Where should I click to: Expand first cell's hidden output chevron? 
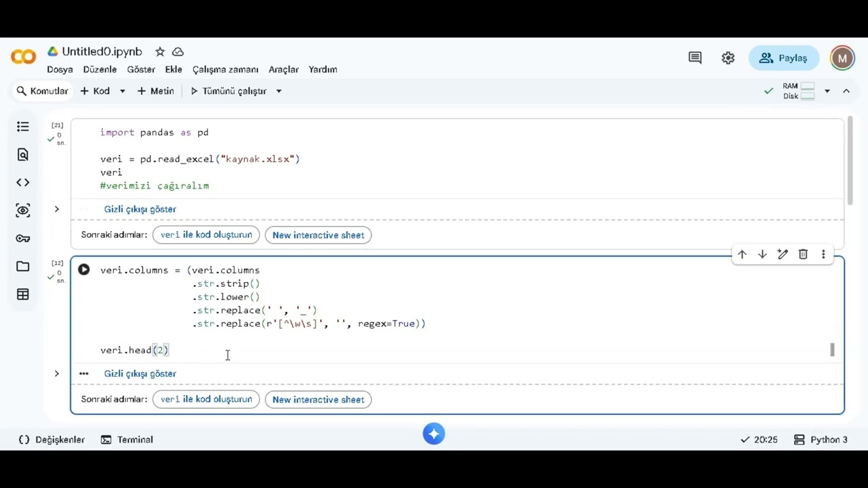click(x=57, y=209)
